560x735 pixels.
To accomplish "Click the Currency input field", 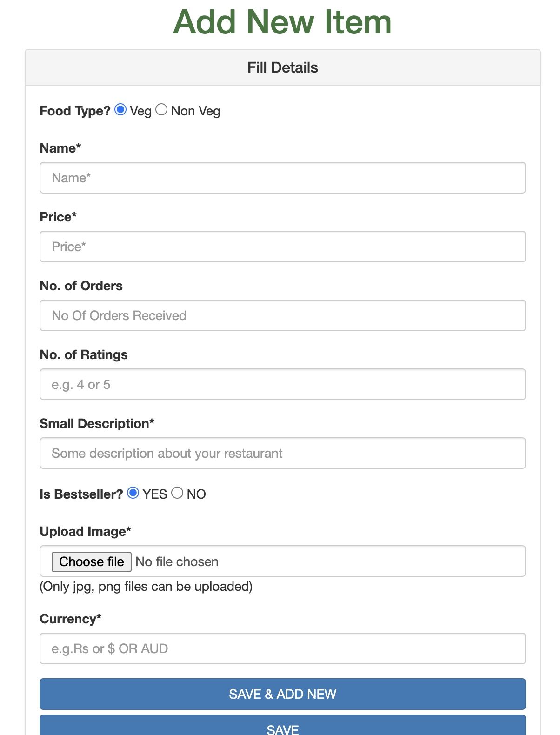I will click(282, 648).
